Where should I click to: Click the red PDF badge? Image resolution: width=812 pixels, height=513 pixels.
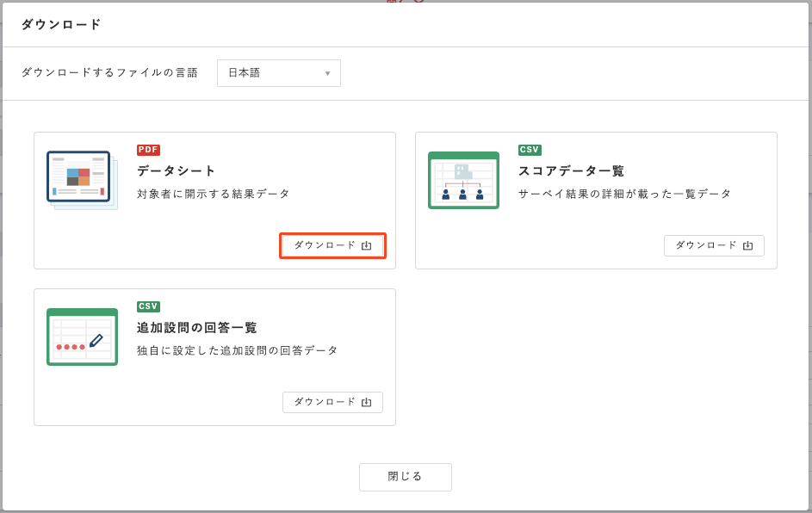coord(148,150)
